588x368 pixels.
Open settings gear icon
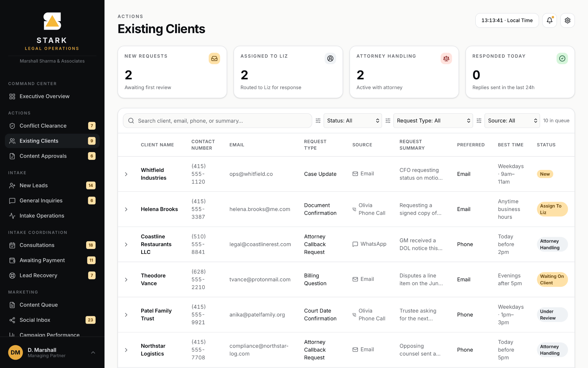click(x=567, y=20)
